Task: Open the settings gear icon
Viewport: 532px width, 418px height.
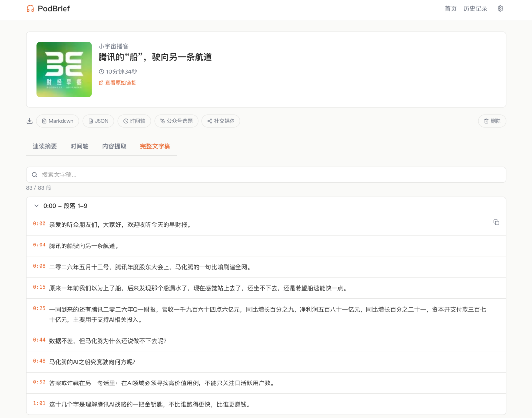Action: tap(500, 9)
